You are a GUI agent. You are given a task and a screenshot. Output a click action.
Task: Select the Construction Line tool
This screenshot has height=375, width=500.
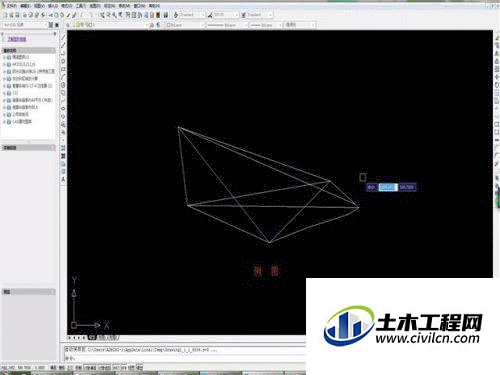pos(63,45)
